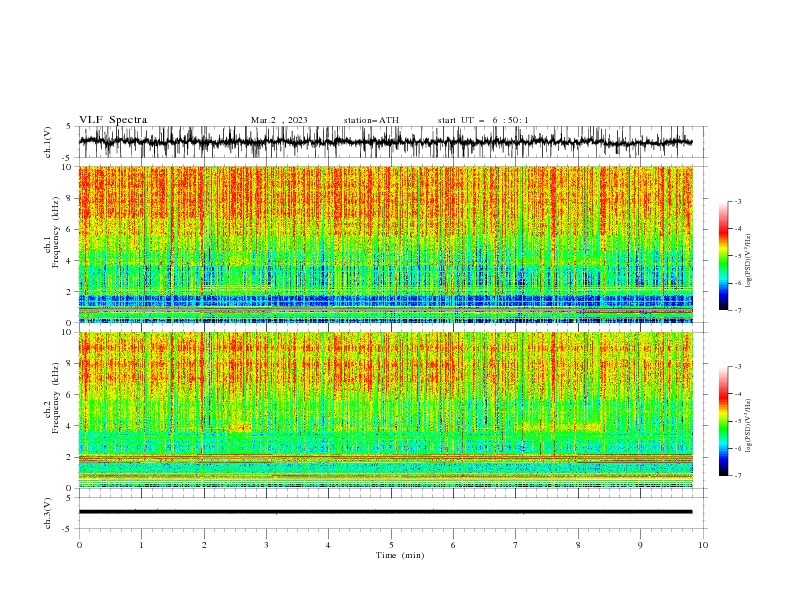The image size is (792, 612).
Task: Click the flat ch.3 voltage trace
Action: click(385, 512)
